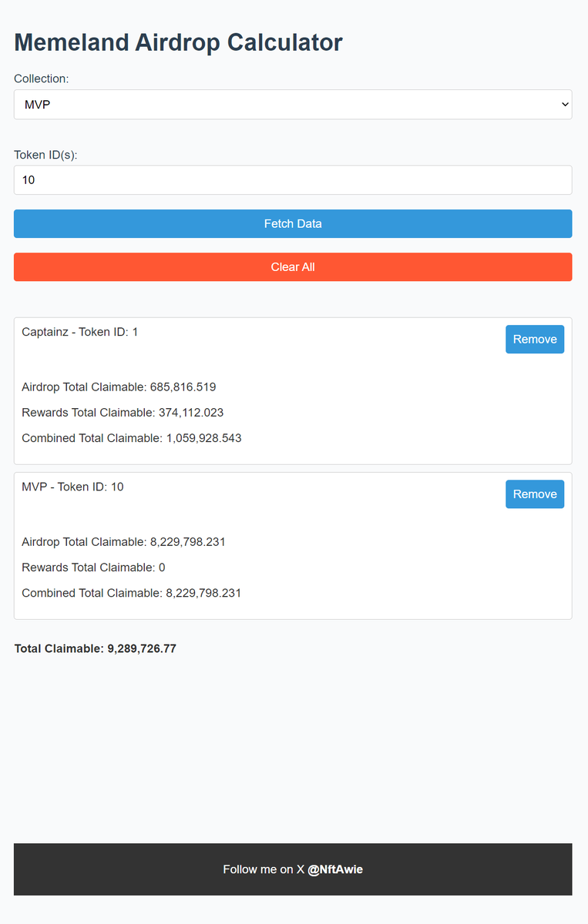
Task: Open the Collection dropdown showing MVP
Action: (293, 105)
